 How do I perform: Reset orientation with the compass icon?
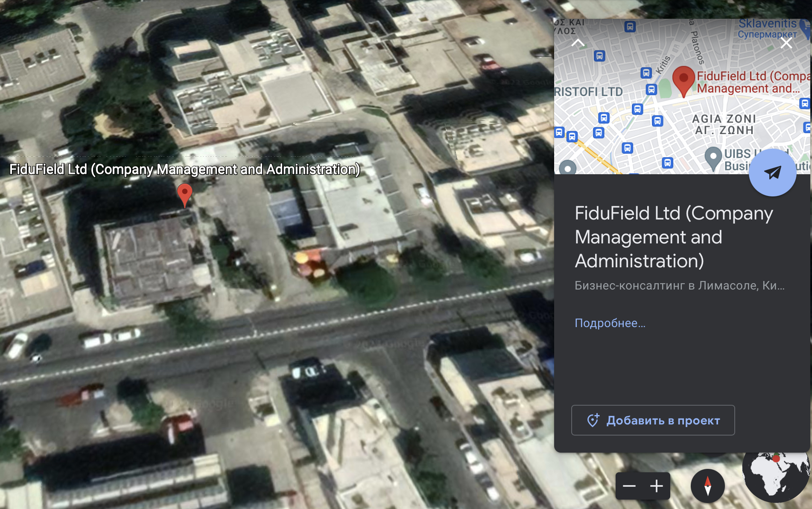click(707, 486)
